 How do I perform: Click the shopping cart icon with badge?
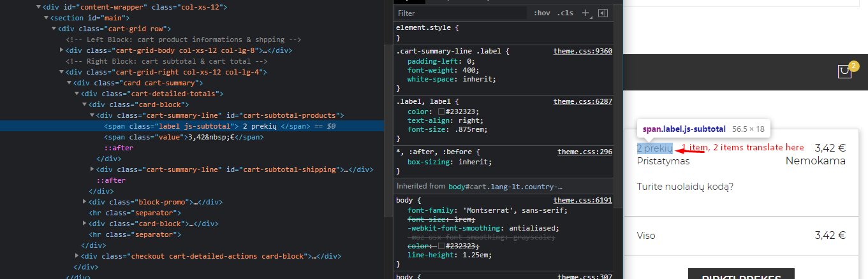coord(845,71)
